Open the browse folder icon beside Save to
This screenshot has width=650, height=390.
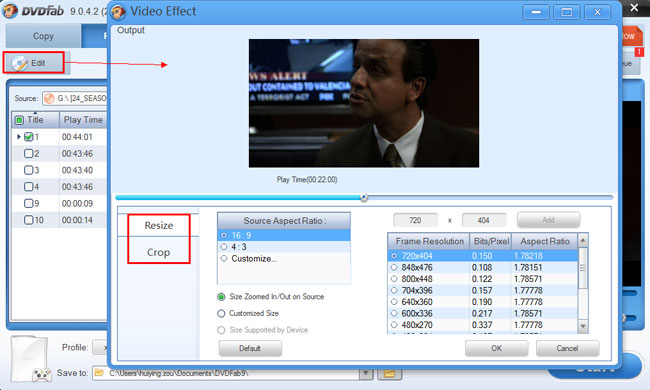coord(389,373)
